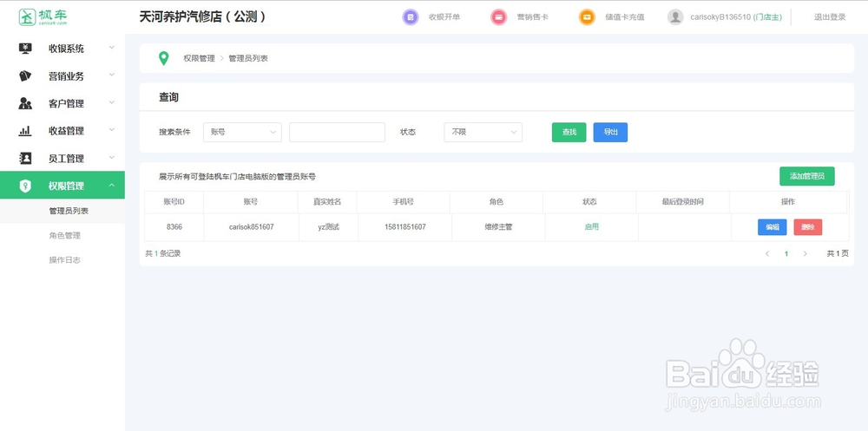The height and width of the screenshot is (431, 868).
Task: Click the 营销售卡 link text
Action: (533, 17)
